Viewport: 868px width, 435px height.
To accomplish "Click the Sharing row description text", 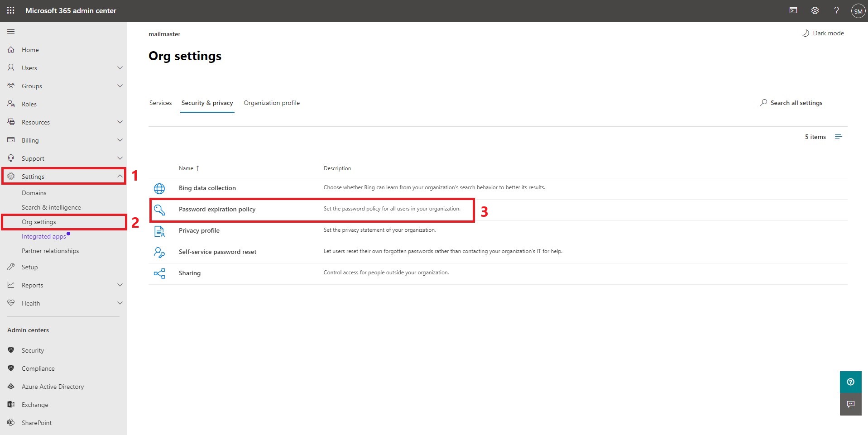I will point(386,272).
